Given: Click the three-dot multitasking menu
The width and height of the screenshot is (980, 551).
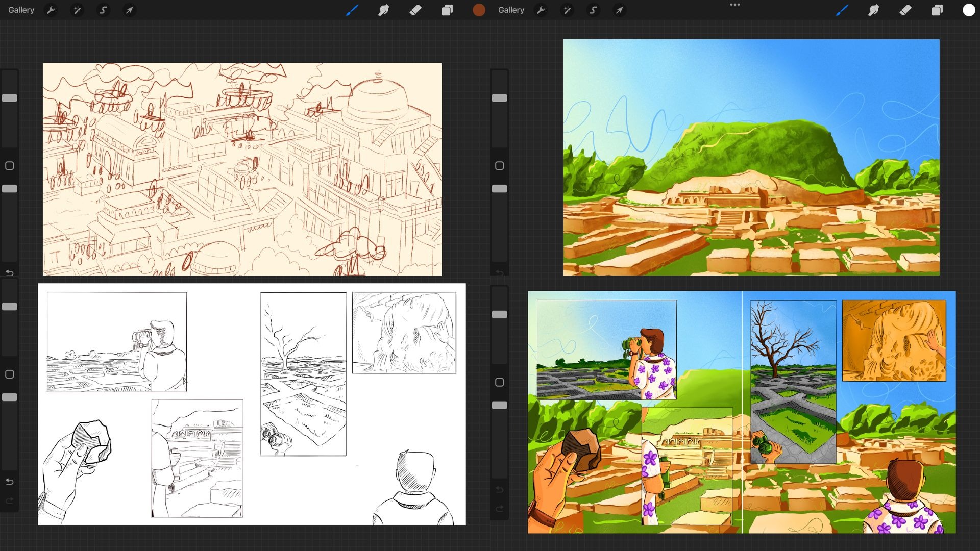Looking at the screenshot, I should (735, 5).
